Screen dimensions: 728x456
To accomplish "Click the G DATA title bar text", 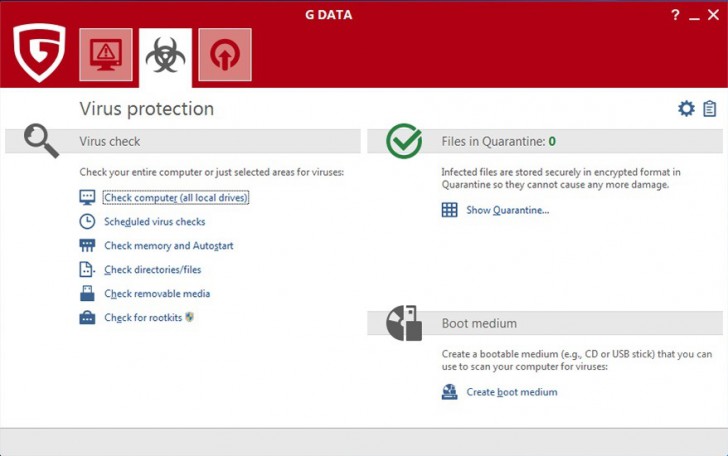I will (x=329, y=15).
